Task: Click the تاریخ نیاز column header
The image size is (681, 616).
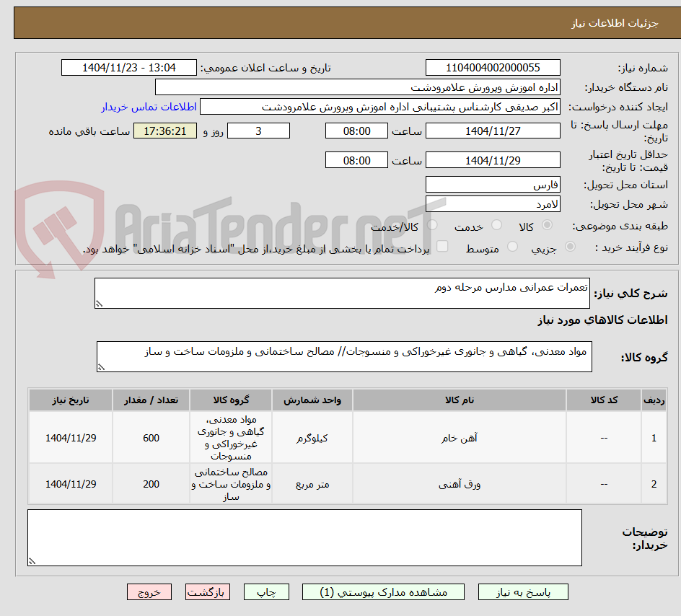Action: pyautogui.click(x=71, y=400)
